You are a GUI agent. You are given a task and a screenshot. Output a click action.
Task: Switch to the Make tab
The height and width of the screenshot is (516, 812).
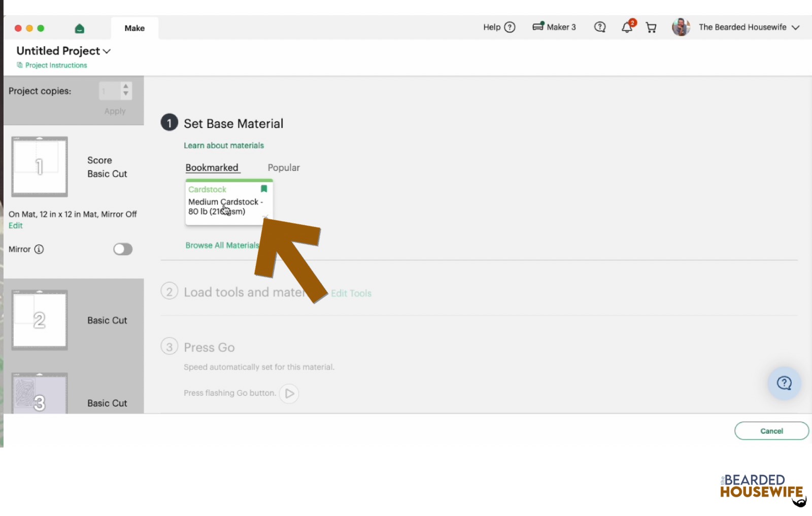pyautogui.click(x=134, y=28)
